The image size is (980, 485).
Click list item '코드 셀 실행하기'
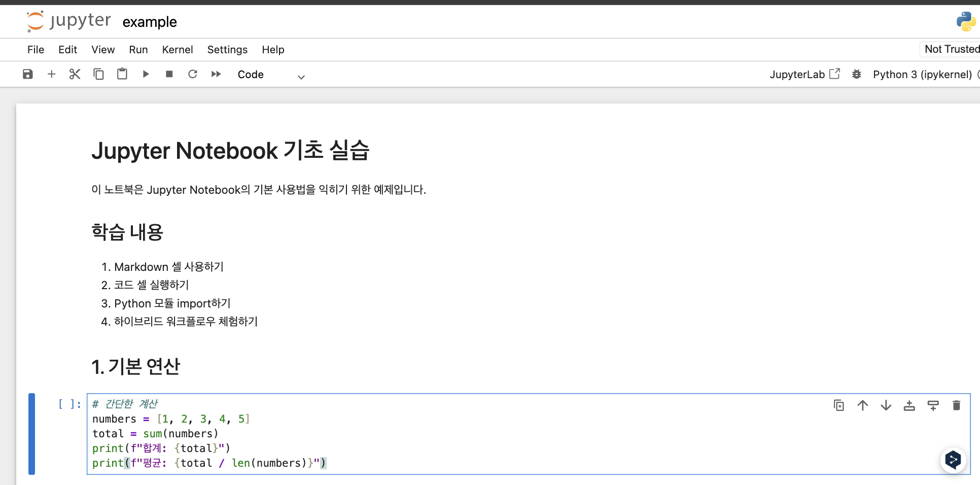(x=152, y=285)
